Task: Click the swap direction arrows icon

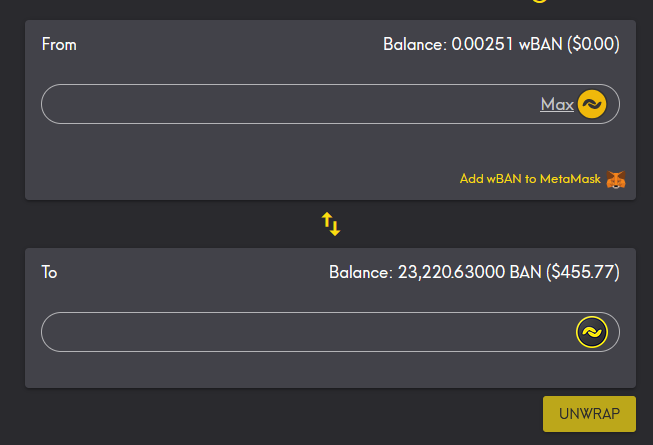Action: coord(331,224)
